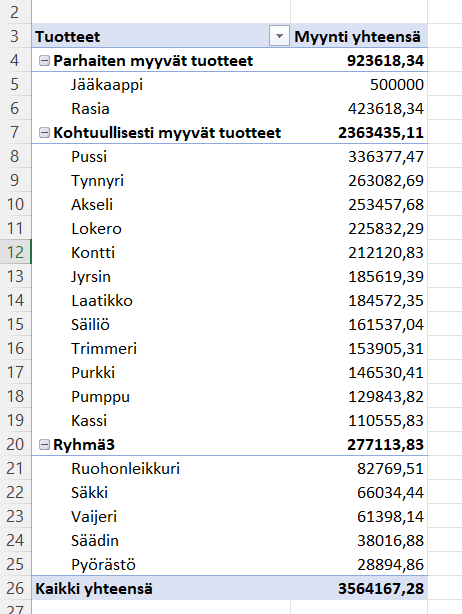Select the Myynti yhteensä header cell

359,36
